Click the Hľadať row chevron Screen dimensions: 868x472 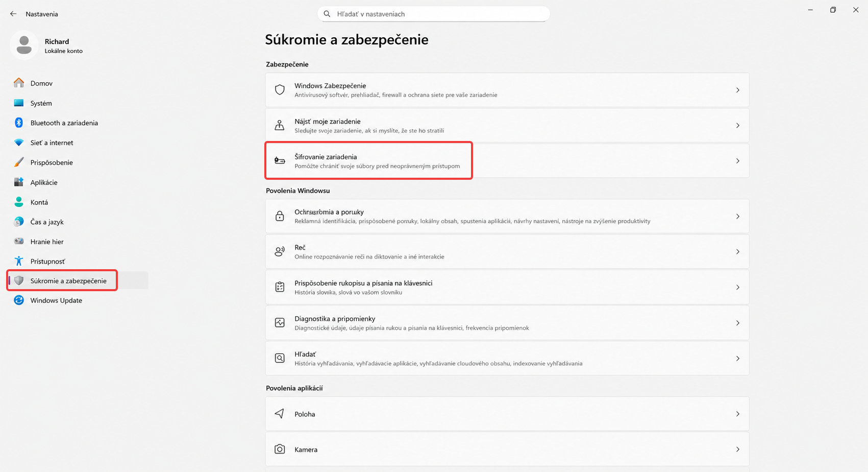coord(738,358)
